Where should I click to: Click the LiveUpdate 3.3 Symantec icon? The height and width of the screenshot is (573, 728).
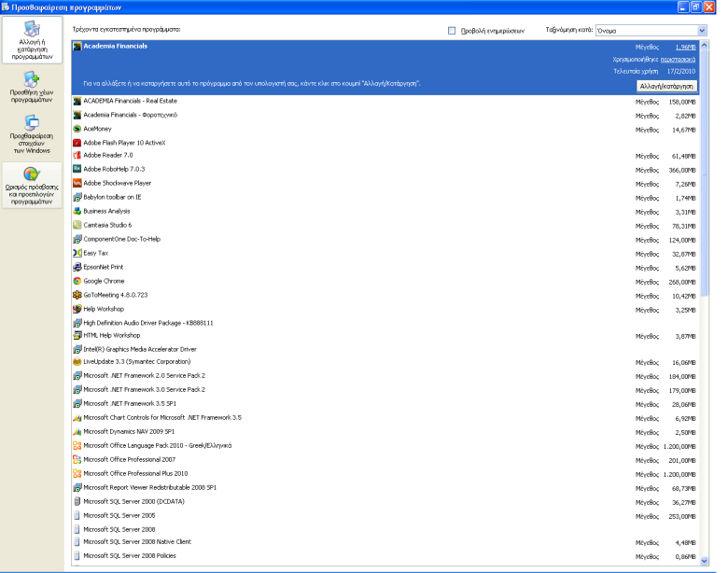coord(77,362)
